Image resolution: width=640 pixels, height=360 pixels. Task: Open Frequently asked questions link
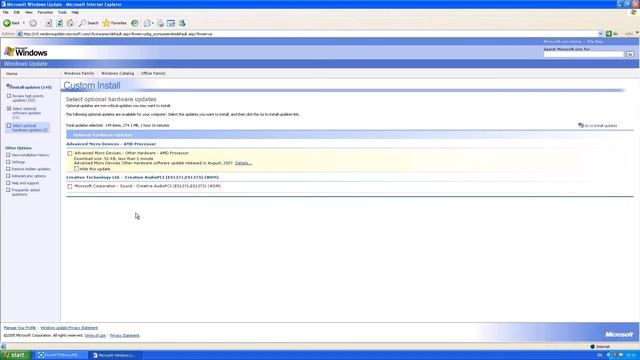(26, 192)
